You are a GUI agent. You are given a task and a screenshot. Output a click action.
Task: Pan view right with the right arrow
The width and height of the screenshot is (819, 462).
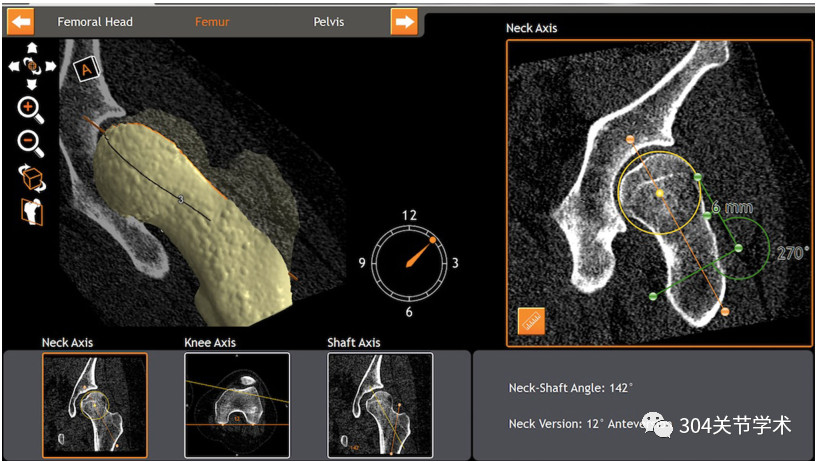(x=51, y=66)
